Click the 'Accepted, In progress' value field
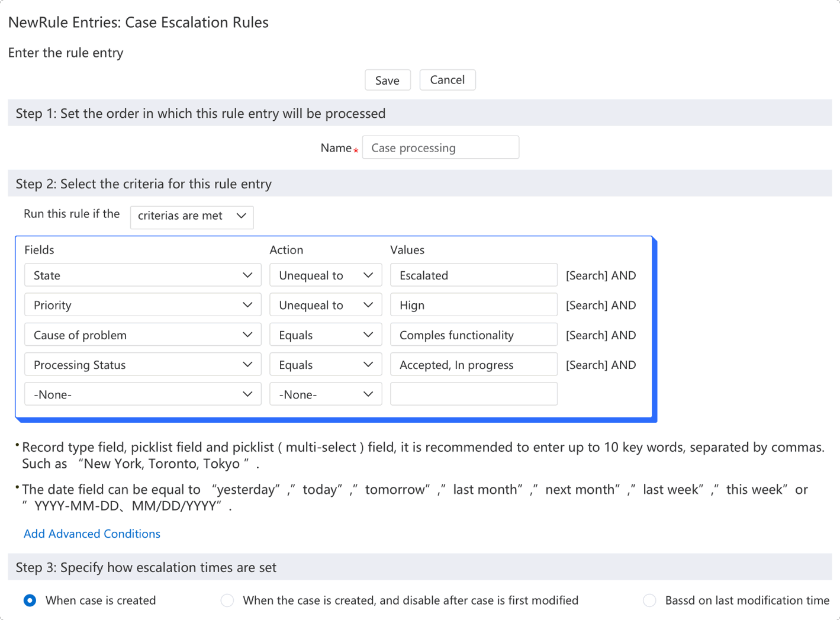 tap(474, 365)
